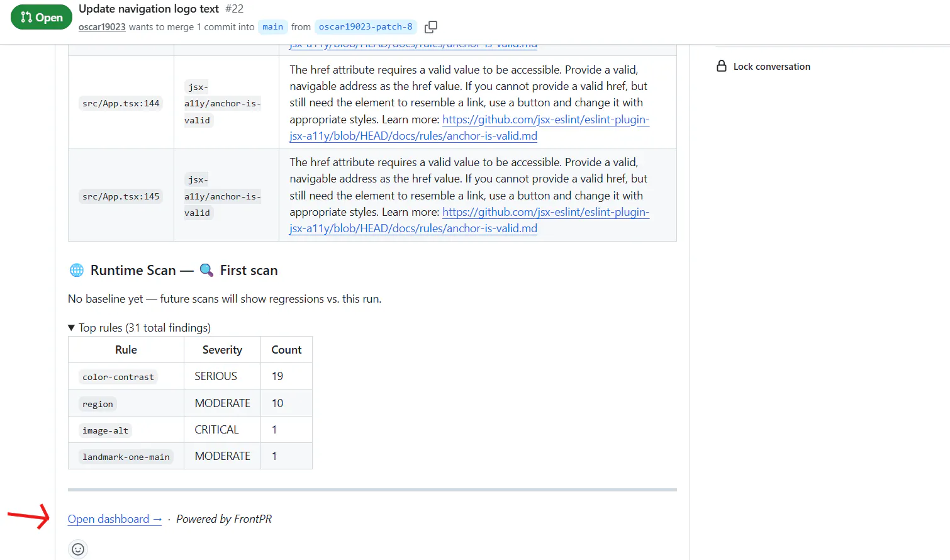Click MODERATE severity in landmark-one-main row
The height and width of the screenshot is (560, 950).
pos(223,456)
